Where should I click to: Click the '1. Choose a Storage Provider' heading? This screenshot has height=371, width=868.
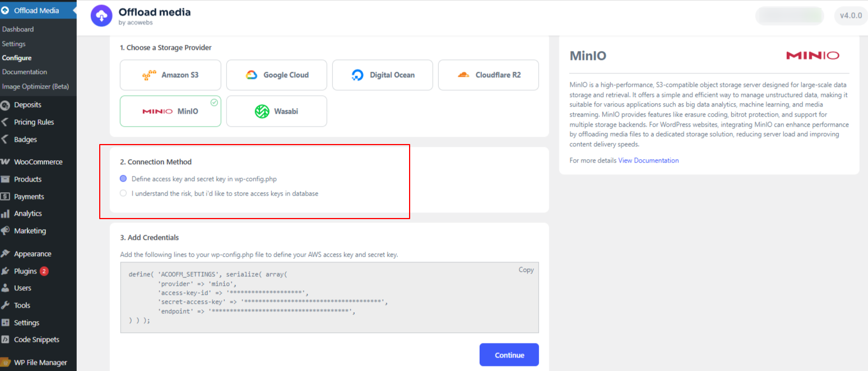pyautogui.click(x=166, y=48)
